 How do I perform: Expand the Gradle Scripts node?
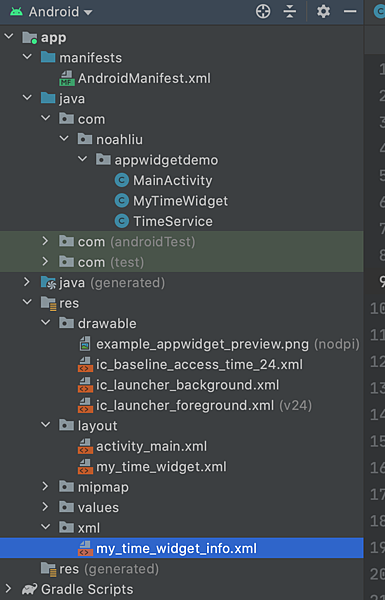tap(8, 589)
